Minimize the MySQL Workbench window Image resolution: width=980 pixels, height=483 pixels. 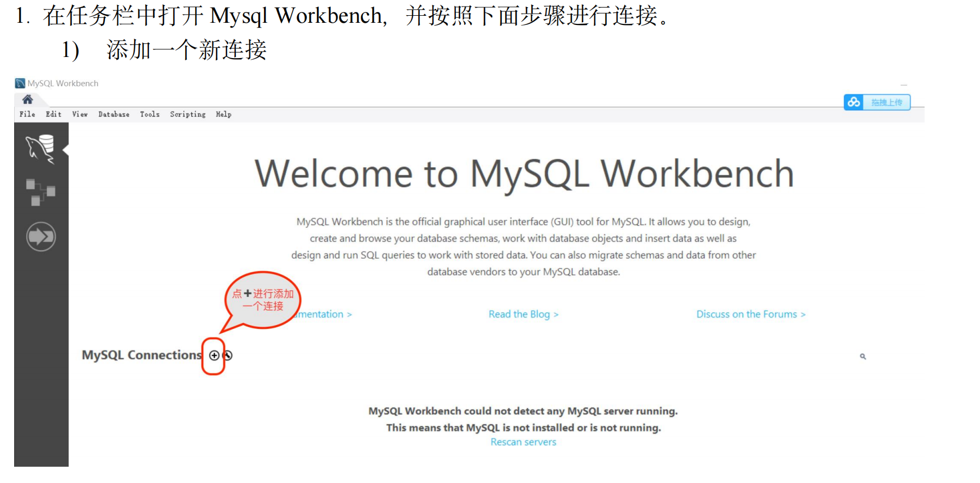pyautogui.click(x=904, y=85)
